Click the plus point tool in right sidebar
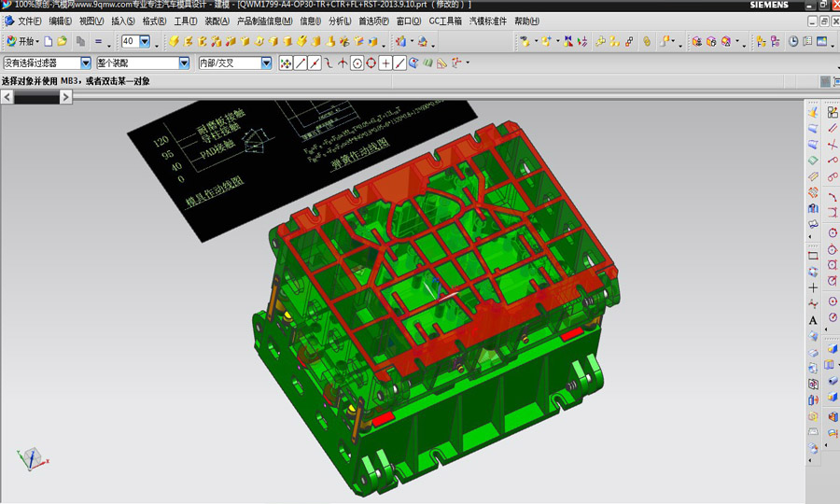Screen dimensions: 840x504 click(x=813, y=287)
